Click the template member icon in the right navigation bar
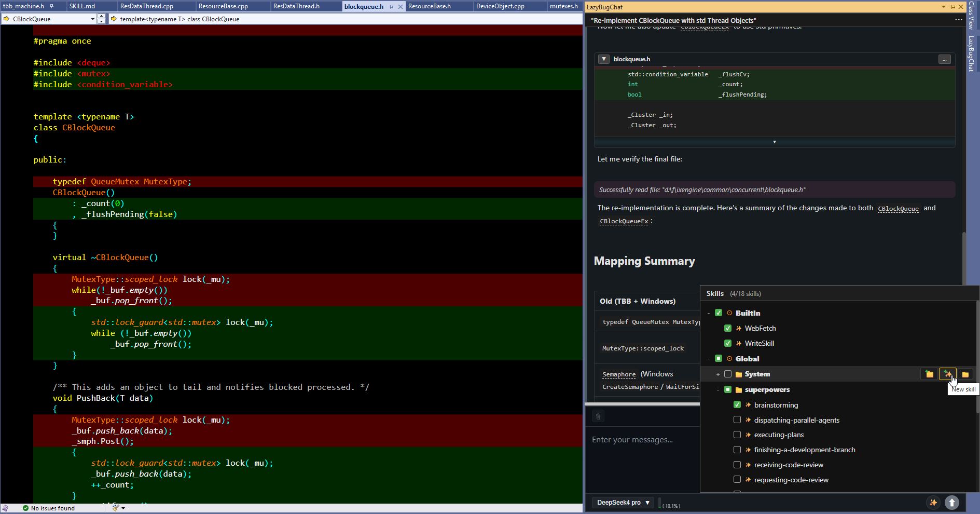Viewport: 980px width, 514px height. pyautogui.click(x=114, y=19)
